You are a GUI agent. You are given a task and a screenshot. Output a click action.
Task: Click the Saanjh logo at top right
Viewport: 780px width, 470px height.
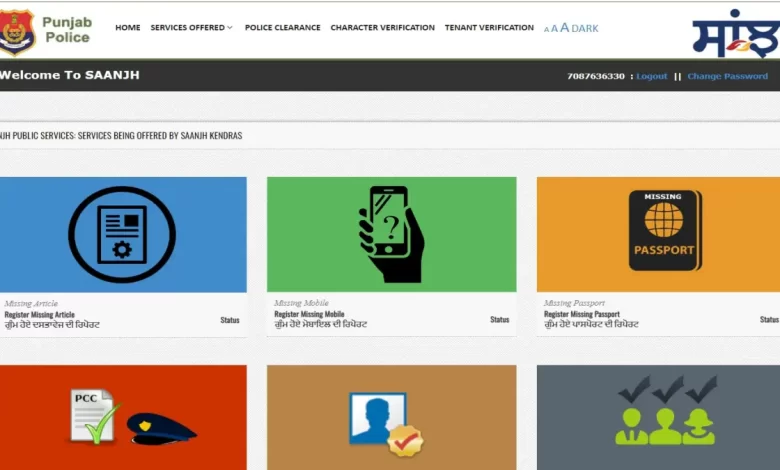coord(734,33)
